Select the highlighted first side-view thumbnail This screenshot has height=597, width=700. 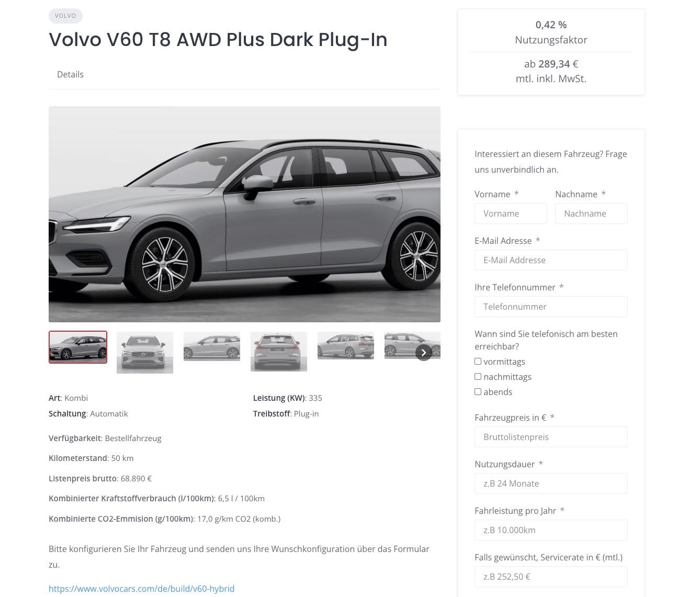(78, 347)
